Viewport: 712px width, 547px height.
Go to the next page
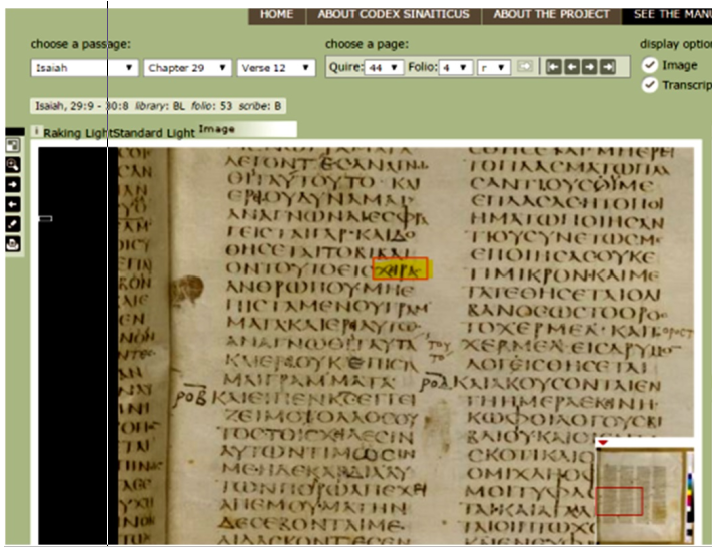[x=589, y=67]
